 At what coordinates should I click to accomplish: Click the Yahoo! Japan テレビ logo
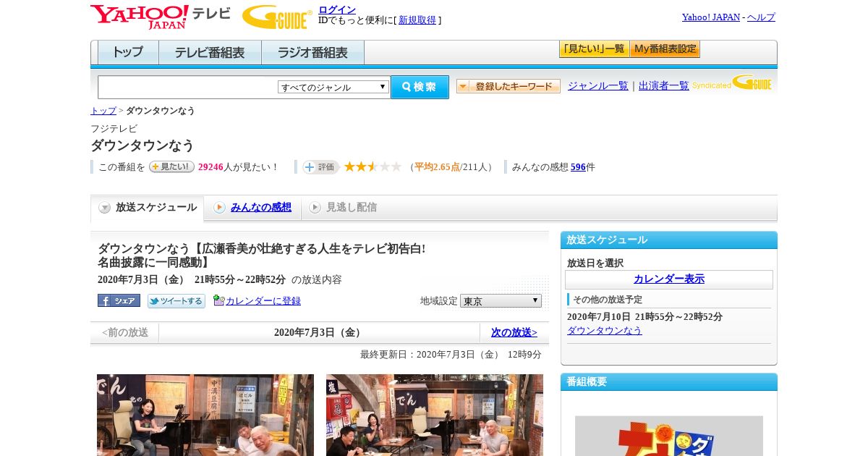160,17
